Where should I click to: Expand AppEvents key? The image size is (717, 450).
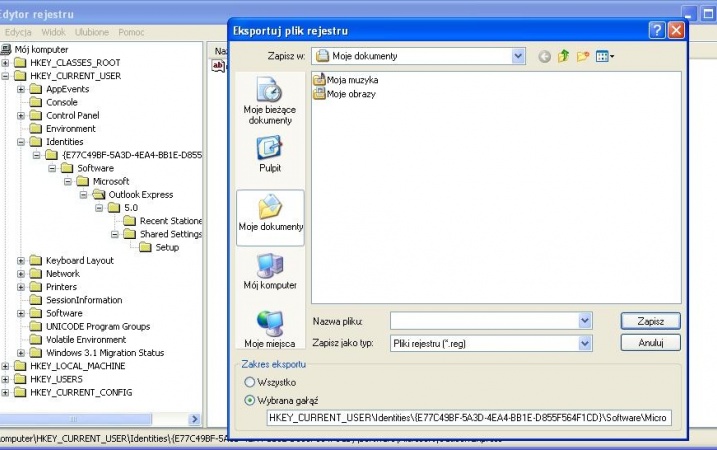21,89
